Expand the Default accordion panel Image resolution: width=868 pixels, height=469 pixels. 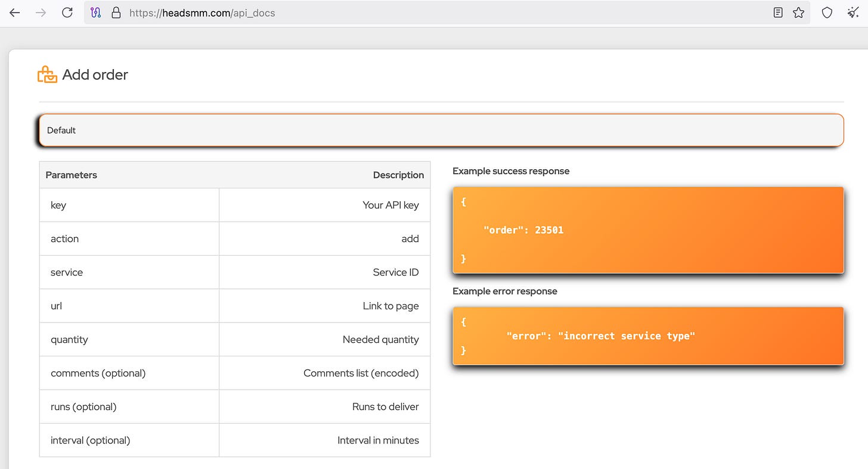point(441,130)
